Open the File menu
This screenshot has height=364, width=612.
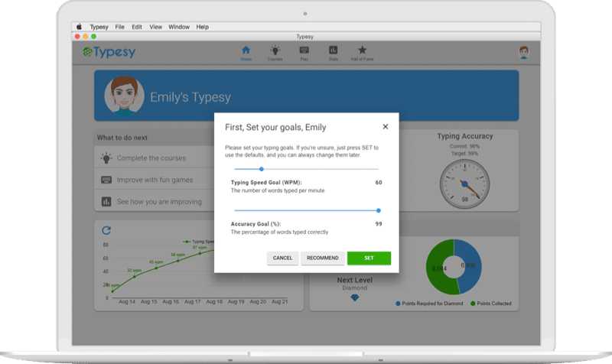[x=120, y=27]
